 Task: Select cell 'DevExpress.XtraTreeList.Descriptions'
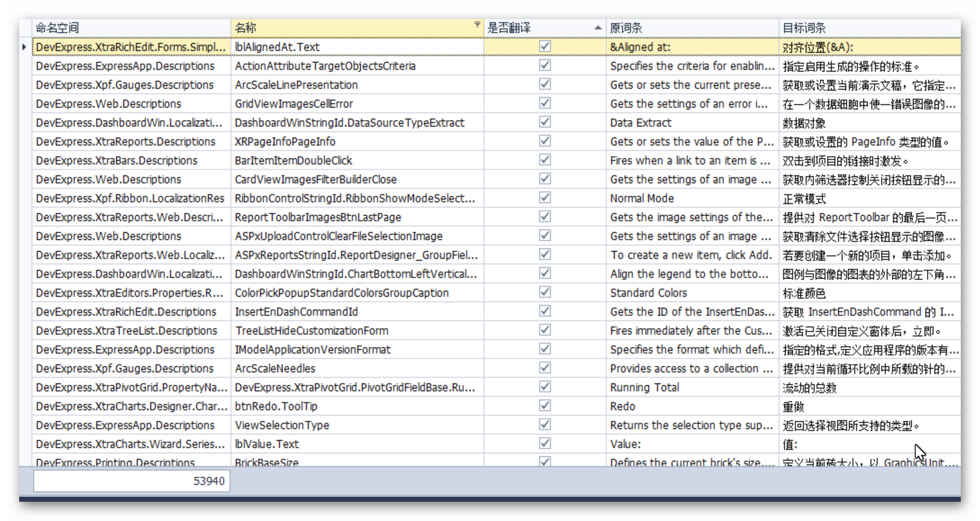(131, 331)
